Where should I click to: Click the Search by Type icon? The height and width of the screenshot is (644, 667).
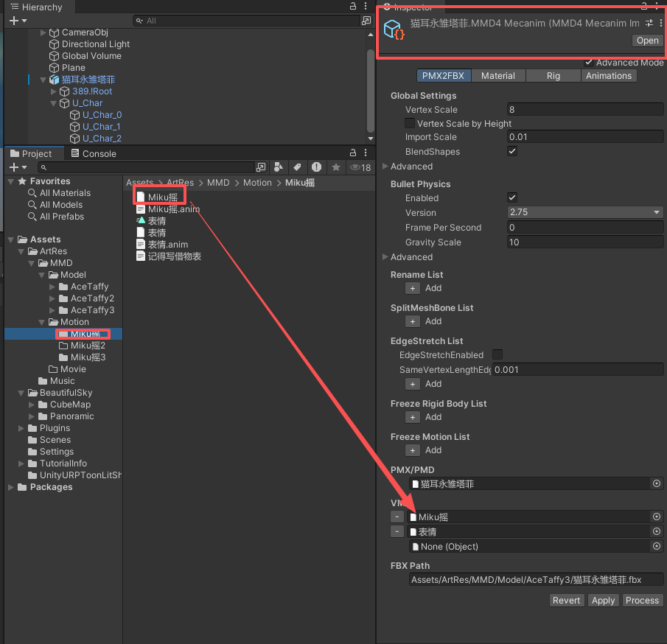pos(279,167)
